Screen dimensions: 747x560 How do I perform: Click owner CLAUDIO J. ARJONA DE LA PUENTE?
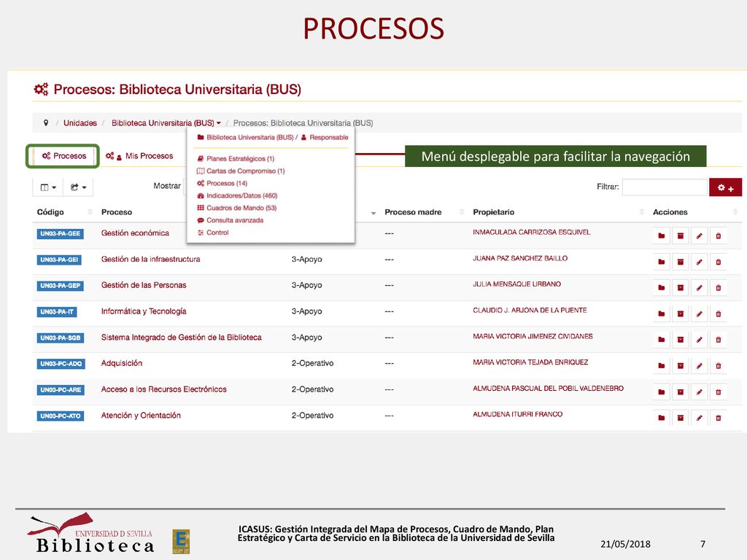530,310
